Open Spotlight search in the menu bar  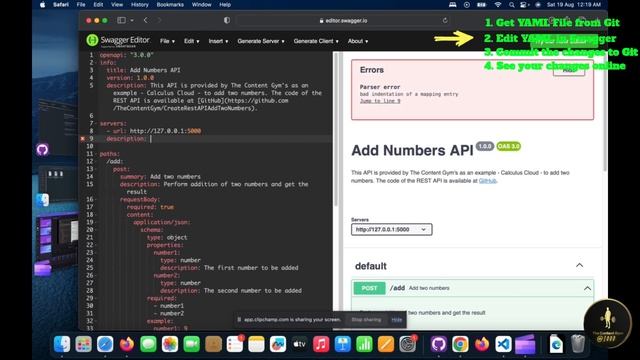511,4
